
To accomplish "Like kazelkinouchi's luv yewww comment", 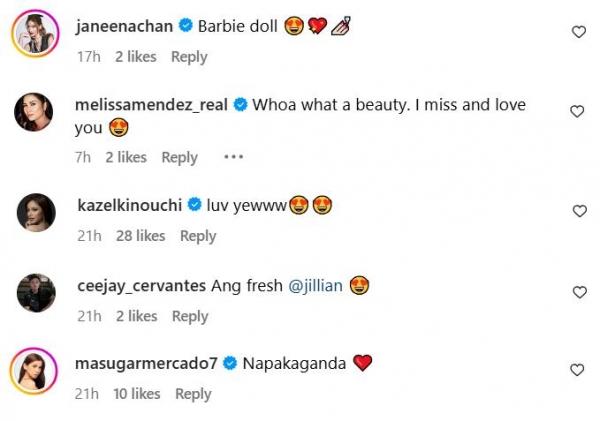I will (x=578, y=211).
